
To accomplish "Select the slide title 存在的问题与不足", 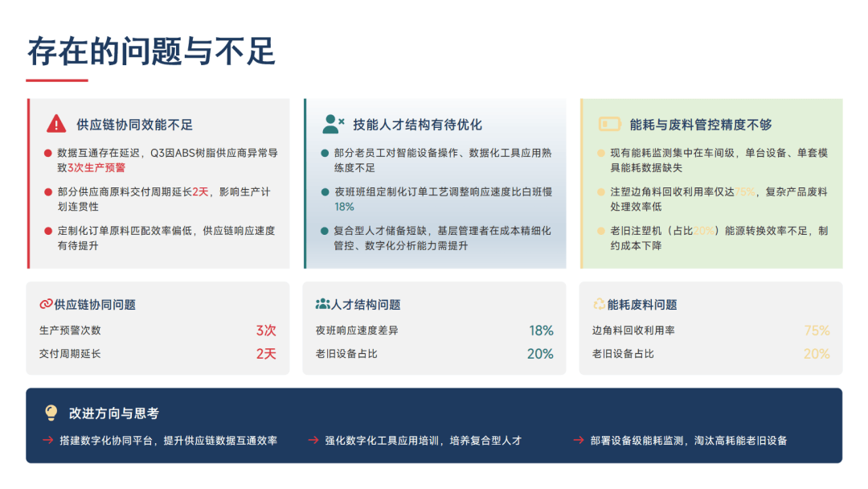I will 151,51.
